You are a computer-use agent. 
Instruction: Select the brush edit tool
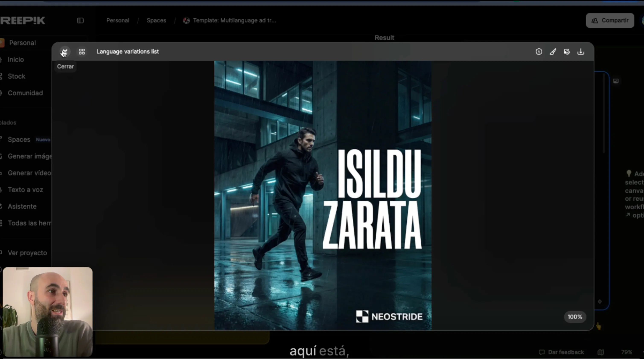click(553, 52)
